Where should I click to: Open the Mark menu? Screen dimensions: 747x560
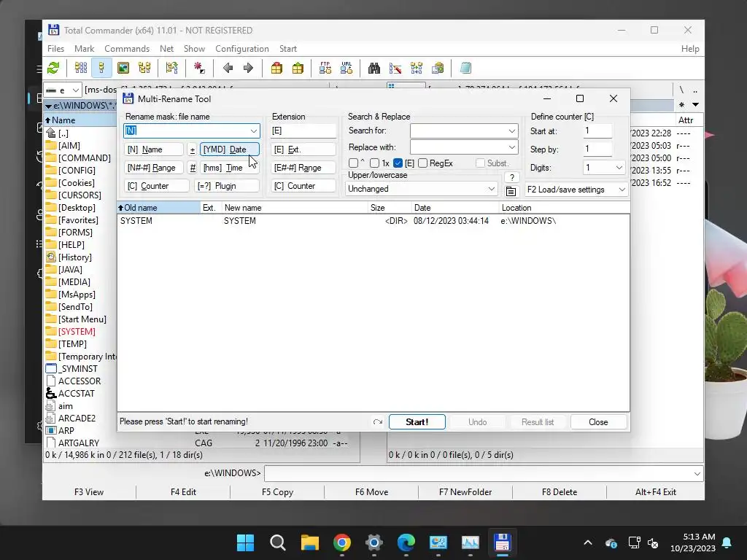tap(85, 49)
